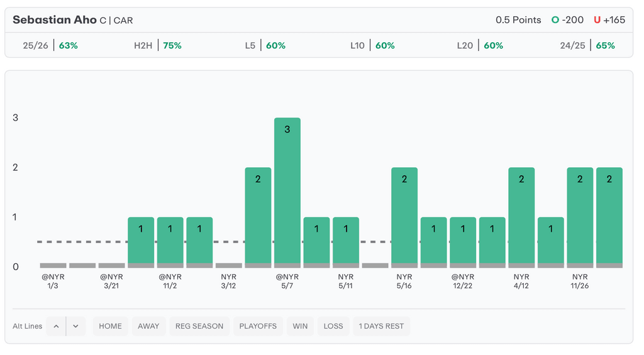This screenshot has width=644, height=355.
Task: Show the 24/25 season 65% split
Action: click(x=587, y=46)
